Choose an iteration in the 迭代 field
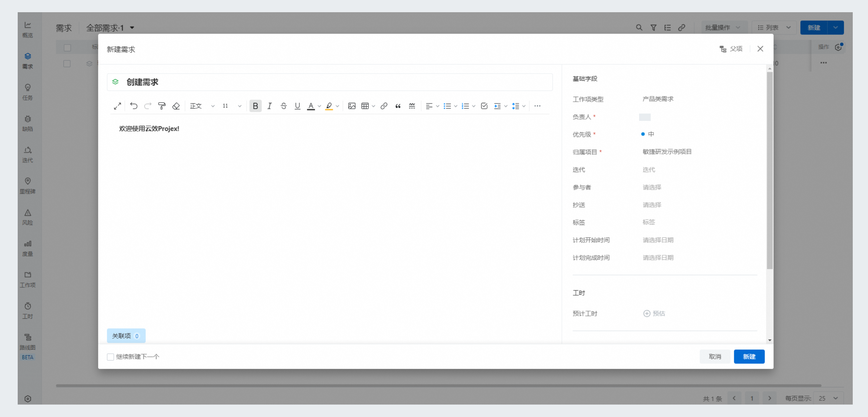 pos(649,169)
